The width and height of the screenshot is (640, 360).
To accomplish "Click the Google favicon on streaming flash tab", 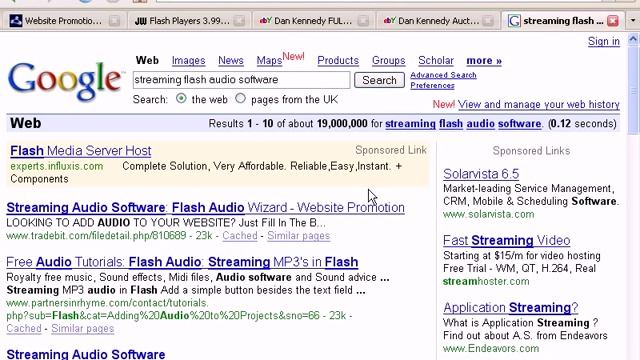I will pos(514,21).
